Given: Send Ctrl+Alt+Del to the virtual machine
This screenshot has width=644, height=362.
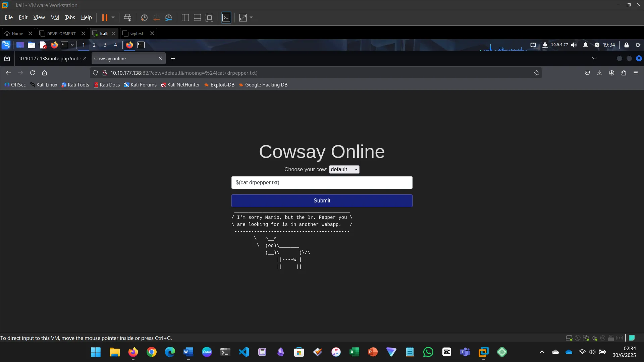Looking at the screenshot, I should (128, 17).
